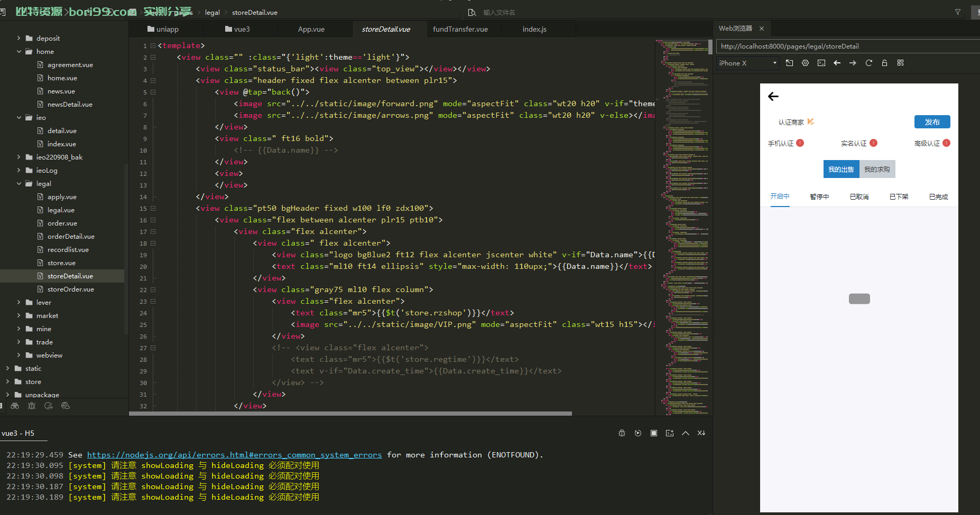Expand the market folder
The height and width of the screenshot is (515, 980).
19,315
